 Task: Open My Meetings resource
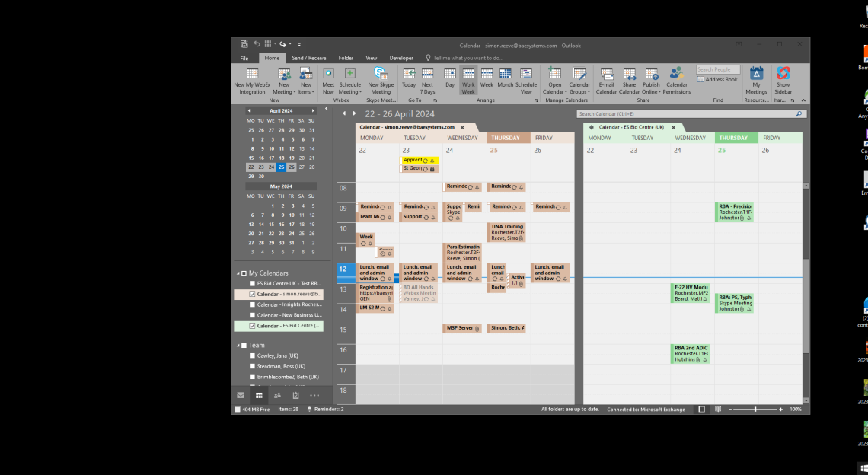pos(756,81)
